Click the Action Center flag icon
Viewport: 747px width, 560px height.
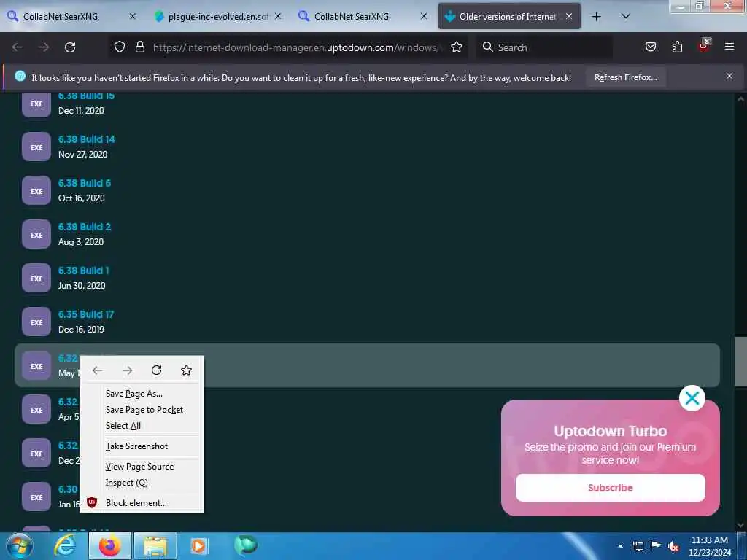656,545
